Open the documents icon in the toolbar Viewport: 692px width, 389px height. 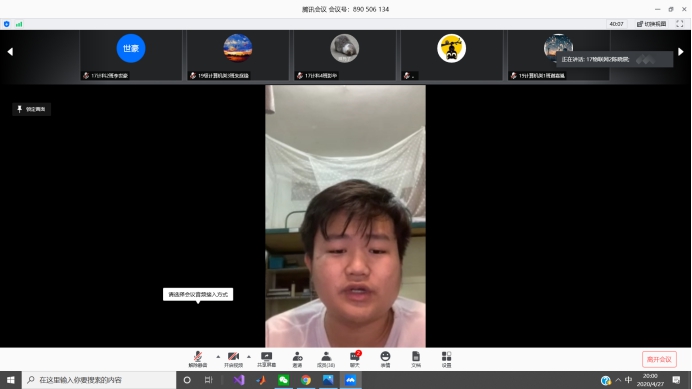coord(416,359)
